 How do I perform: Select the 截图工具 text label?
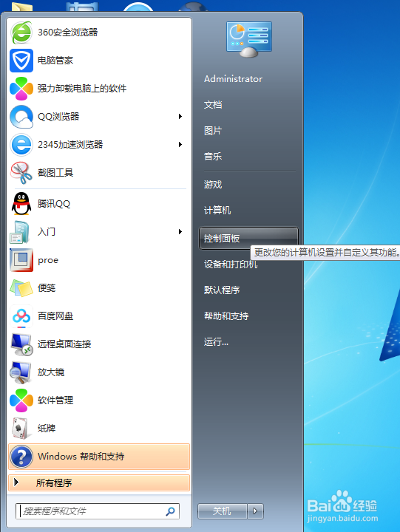(55, 173)
